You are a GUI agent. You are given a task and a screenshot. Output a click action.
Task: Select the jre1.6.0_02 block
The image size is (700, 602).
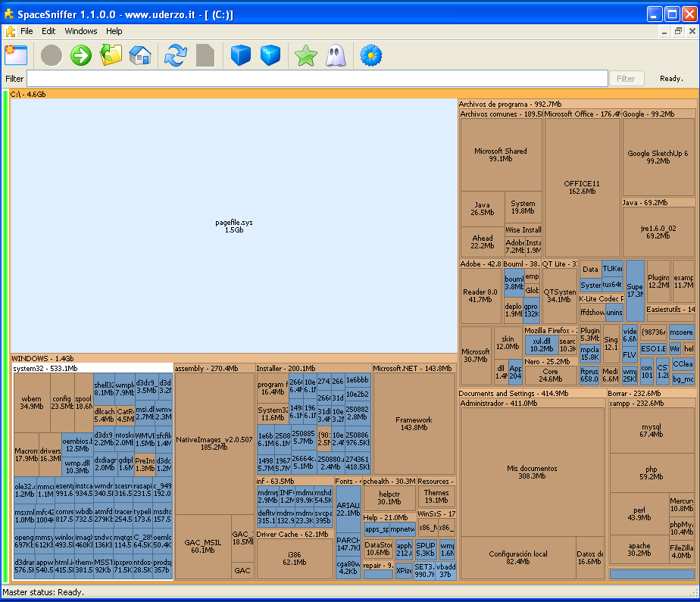click(x=658, y=232)
